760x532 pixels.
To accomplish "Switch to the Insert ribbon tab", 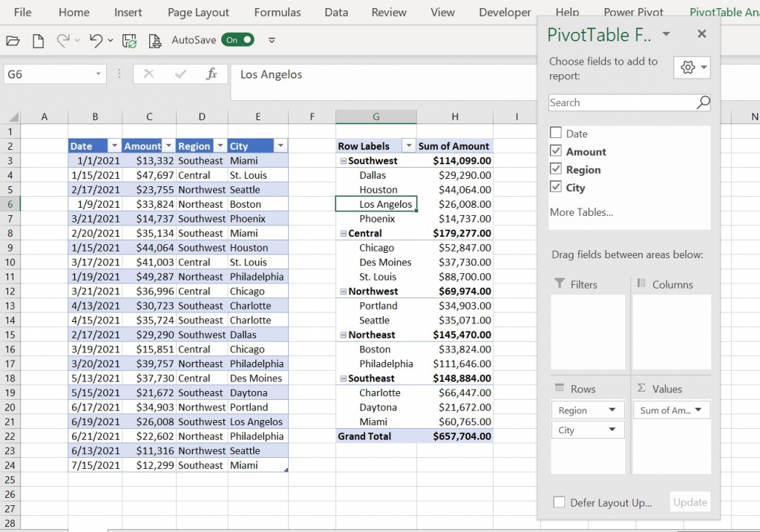I will click(x=128, y=13).
